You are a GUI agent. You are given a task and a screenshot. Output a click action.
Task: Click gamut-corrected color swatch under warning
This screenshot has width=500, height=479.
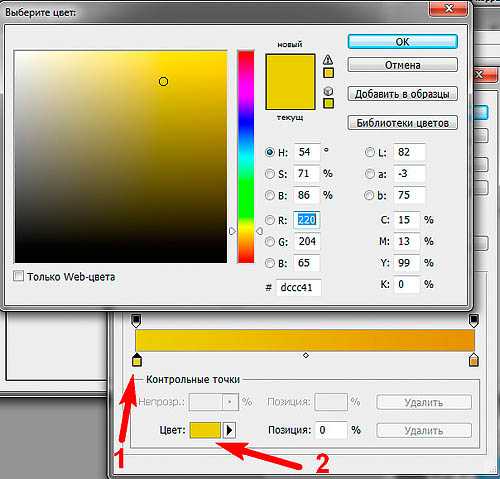(329, 73)
